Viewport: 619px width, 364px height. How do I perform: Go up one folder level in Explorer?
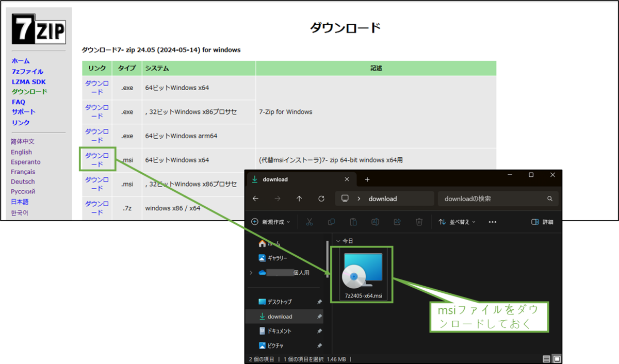coord(299,198)
